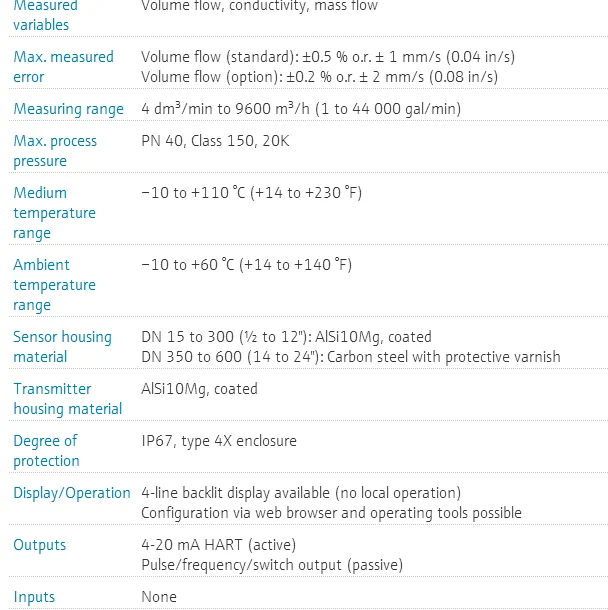The height and width of the screenshot is (610, 608).
Task: Click the "Transmitter housing material" label
Action: 67,399
